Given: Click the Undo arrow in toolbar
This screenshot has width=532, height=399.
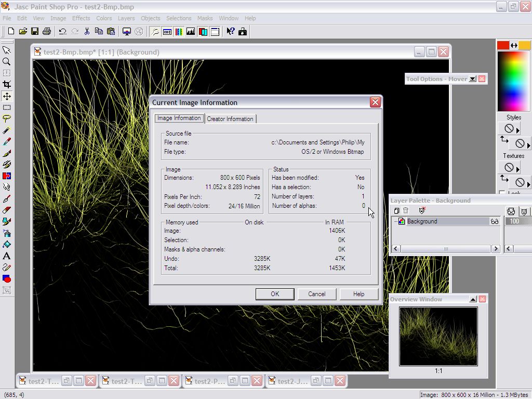Looking at the screenshot, I should click(62, 32).
